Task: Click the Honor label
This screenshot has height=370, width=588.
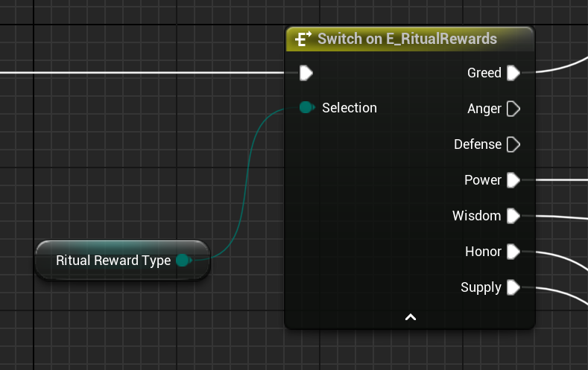Action: pyautogui.click(x=483, y=252)
